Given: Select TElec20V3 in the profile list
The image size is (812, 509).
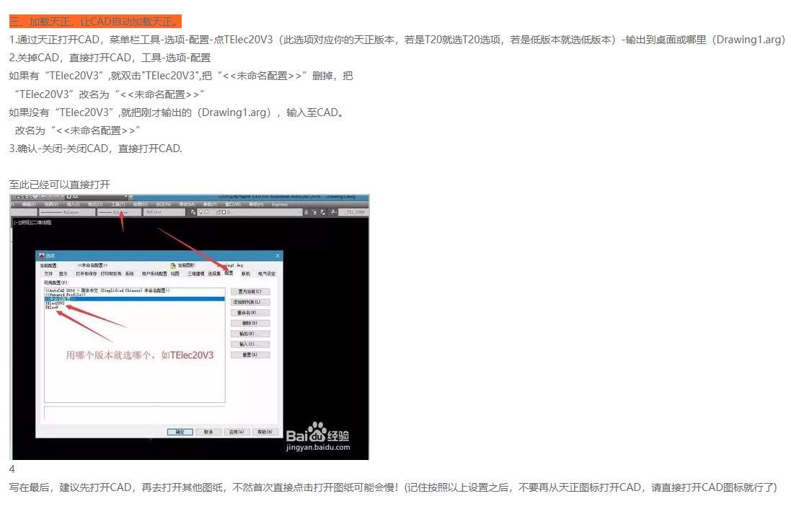Looking at the screenshot, I should click(x=56, y=304).
